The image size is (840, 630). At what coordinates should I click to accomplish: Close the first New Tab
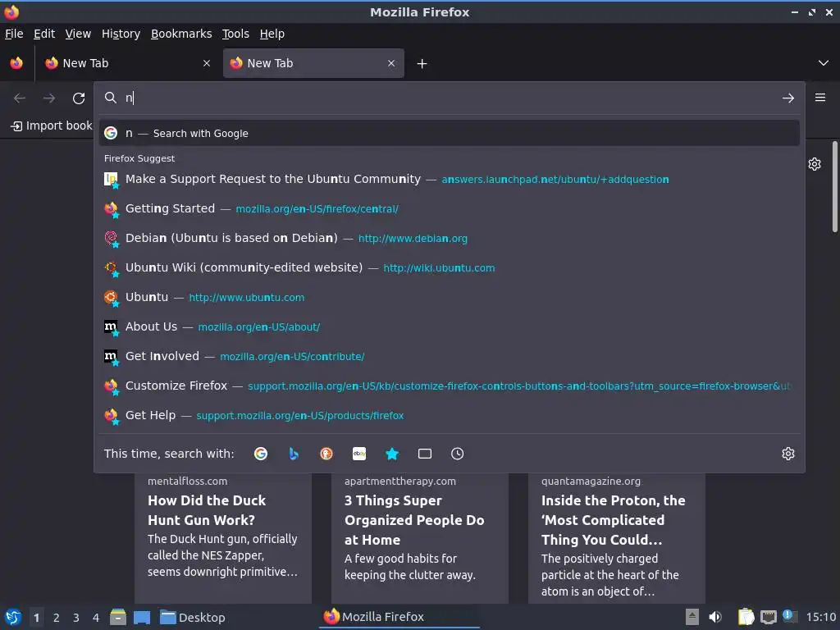(x=207, y=63)
